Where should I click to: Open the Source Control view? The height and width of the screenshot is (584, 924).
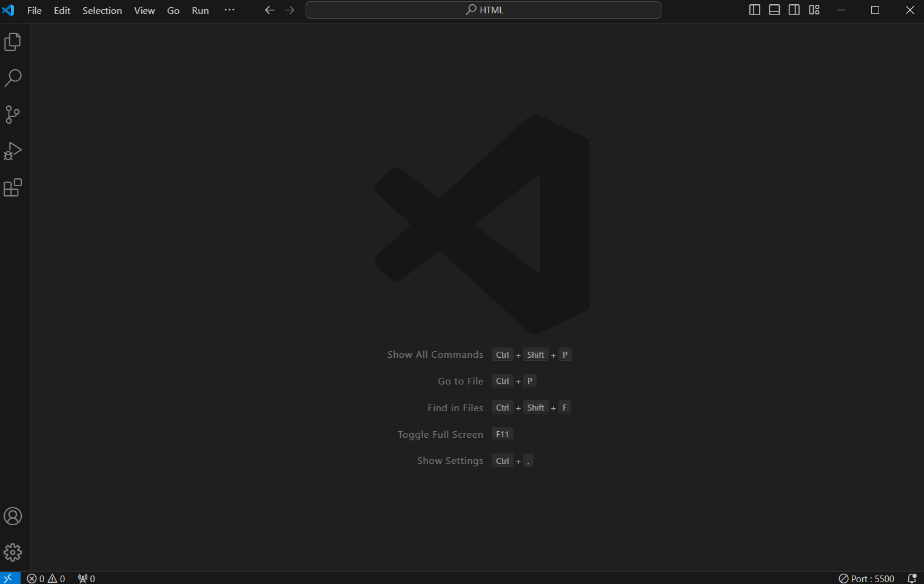click(13, 115)
